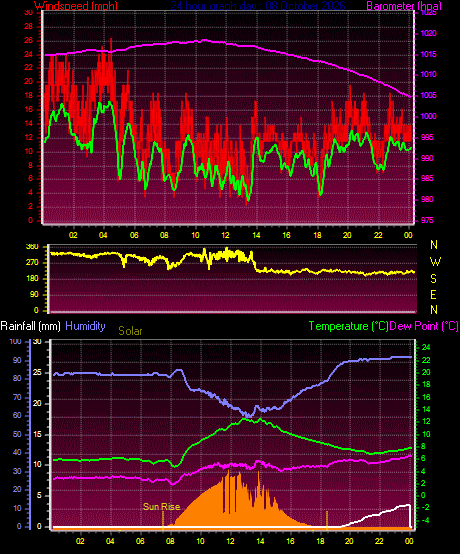Click the -2 temperature axis value

[x=425, y=507]
